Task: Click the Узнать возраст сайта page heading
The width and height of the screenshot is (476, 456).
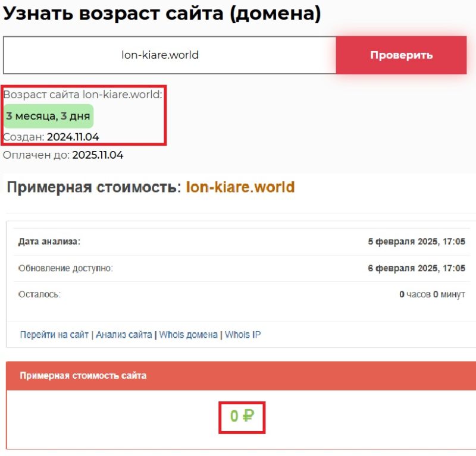Action: 162,14
